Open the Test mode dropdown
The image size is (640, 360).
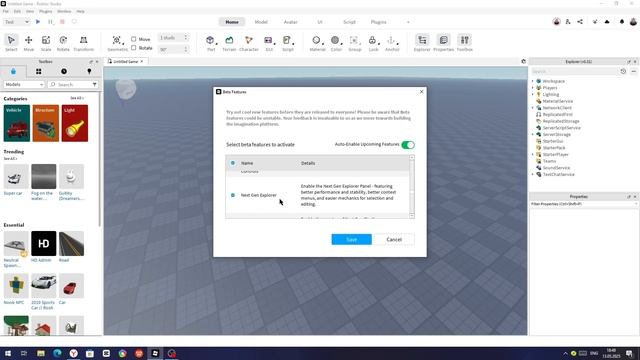(16, 22)
